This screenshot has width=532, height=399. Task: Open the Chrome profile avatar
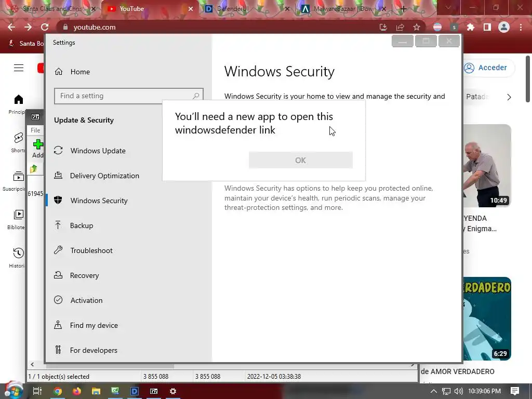tap(504, 27)
